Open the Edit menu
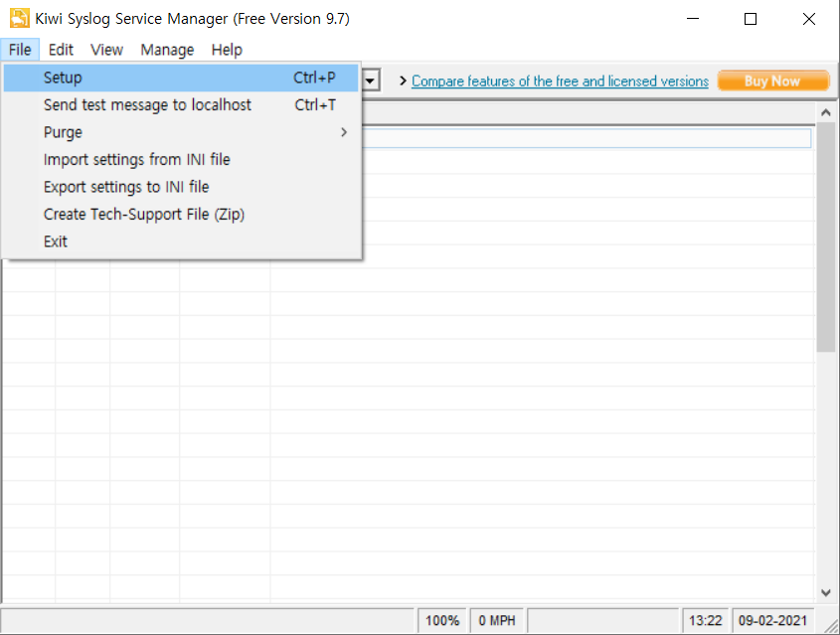Viewport: 840px width, 635px height. point(61,50)
